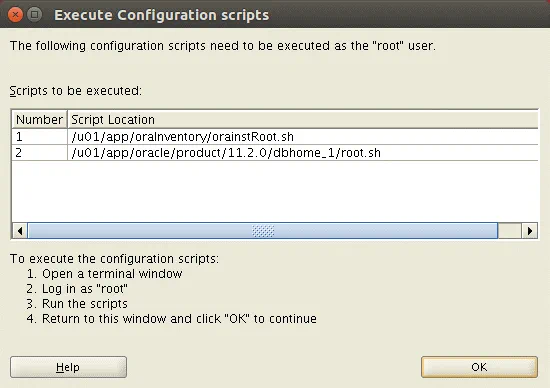Click row number 2 cell

click(39, 153)
